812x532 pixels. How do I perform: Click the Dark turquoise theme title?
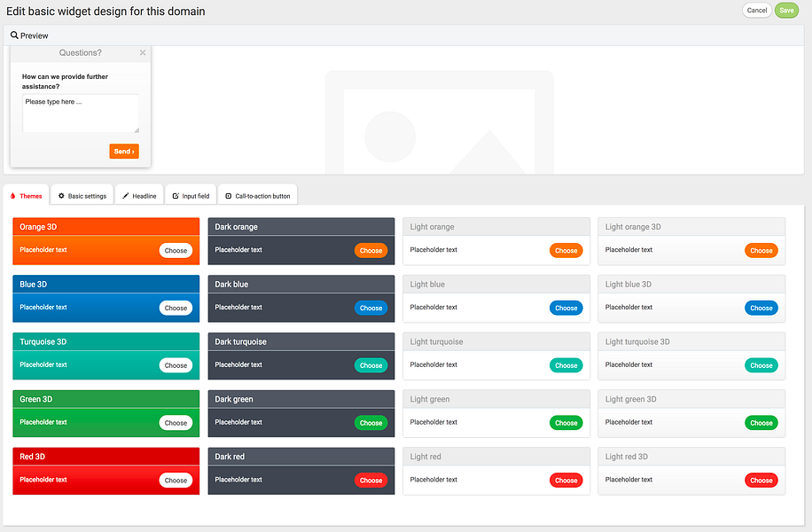(241, 342)
